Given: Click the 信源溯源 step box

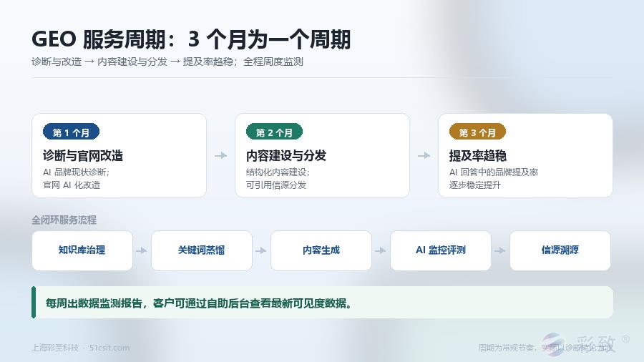Looking at the screenshot, I should 560,250.
